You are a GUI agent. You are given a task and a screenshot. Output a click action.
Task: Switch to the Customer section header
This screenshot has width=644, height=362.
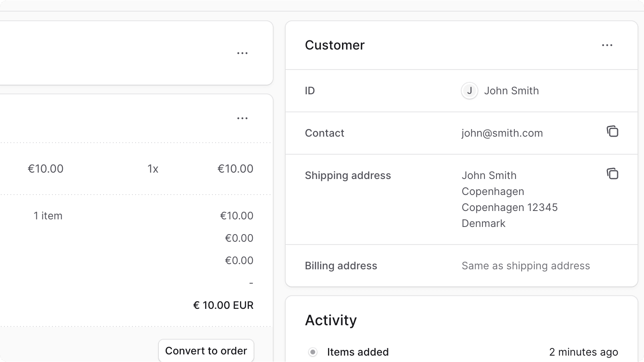tap(335, 45)
